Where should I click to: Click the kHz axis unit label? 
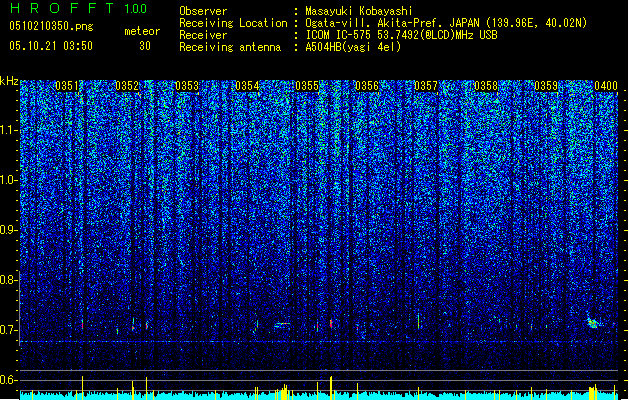(x=9, y=81)
